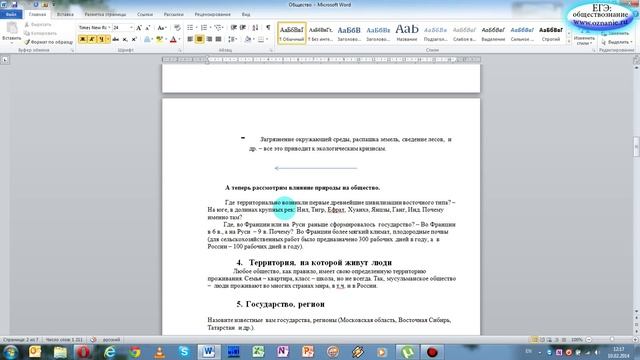Open underline style dropdown arrow
Screen dimensions: 640x360
[x=107, y=39]
